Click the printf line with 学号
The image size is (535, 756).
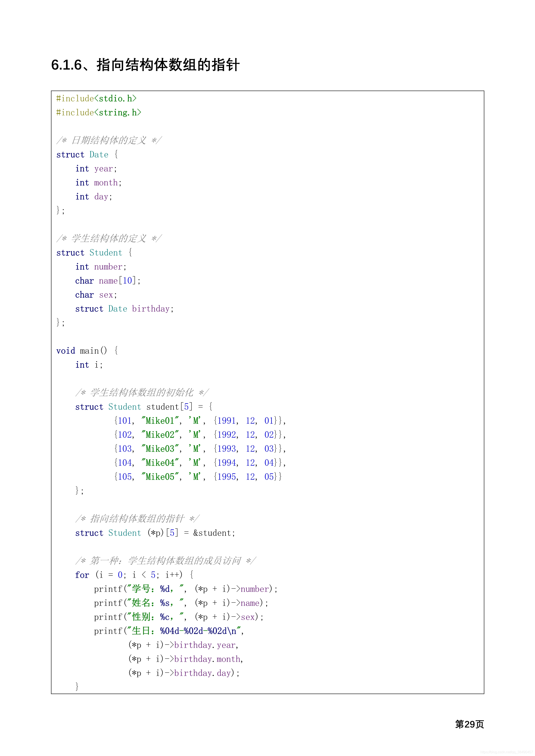(x=186, y=589)
